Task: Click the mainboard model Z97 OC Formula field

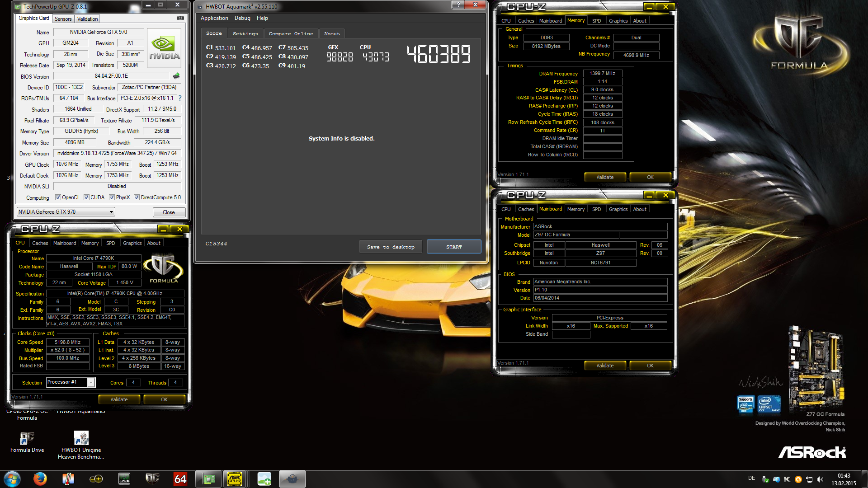Action: (576, 235)
